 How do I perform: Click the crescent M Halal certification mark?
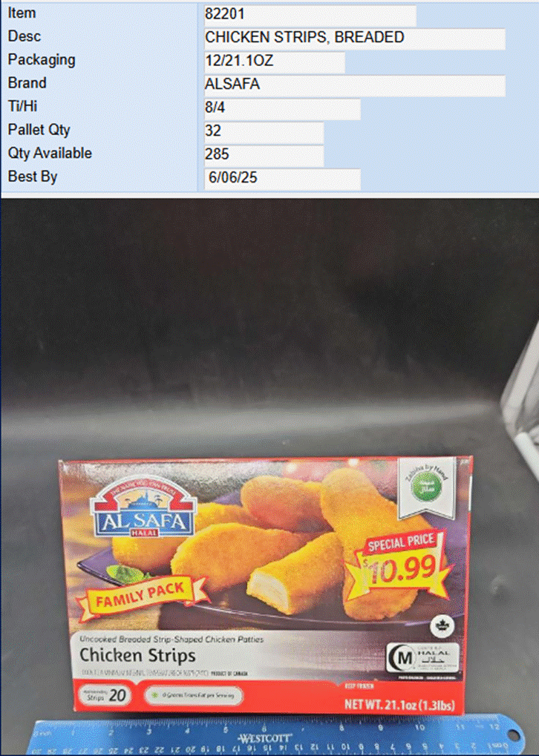coord(424,657)
